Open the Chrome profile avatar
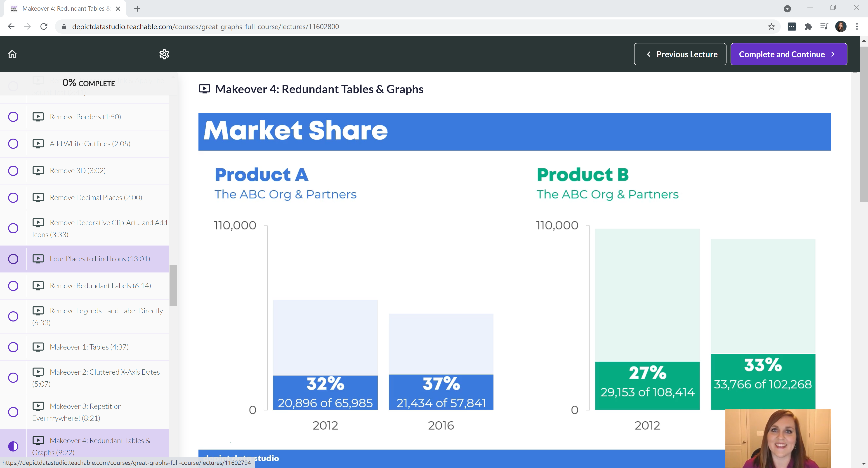This screenshot has height=468, width=868. [841, 27]
